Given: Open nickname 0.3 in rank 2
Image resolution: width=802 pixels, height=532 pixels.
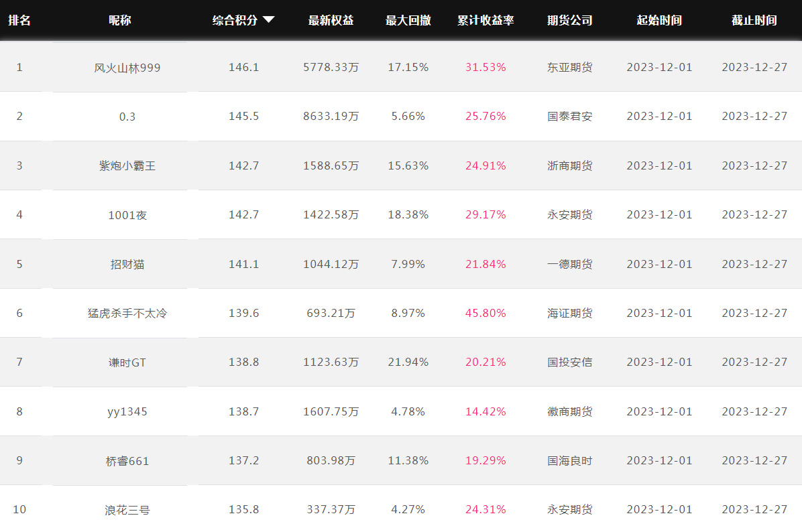Looking at the screenshot, I should [127, 117].
